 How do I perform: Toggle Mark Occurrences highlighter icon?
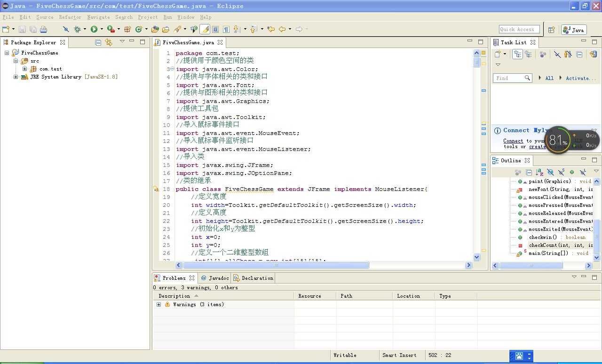click(x=205, y=29)
